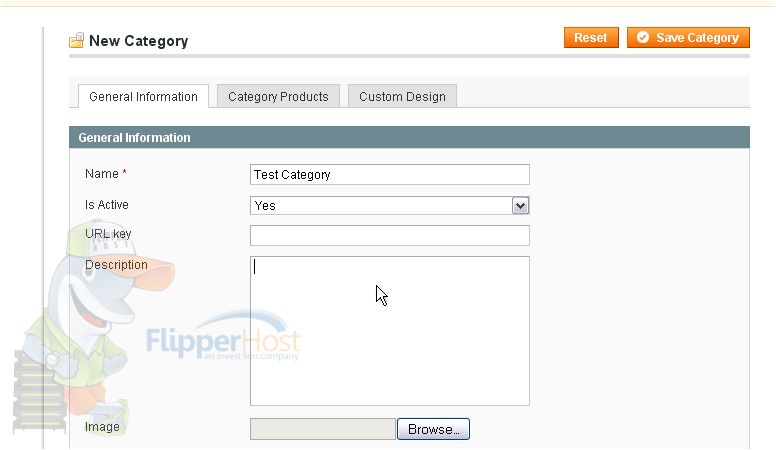Screen dimensions: 776x450
Task: Click the greyed Image file path box
Action: 323,429
